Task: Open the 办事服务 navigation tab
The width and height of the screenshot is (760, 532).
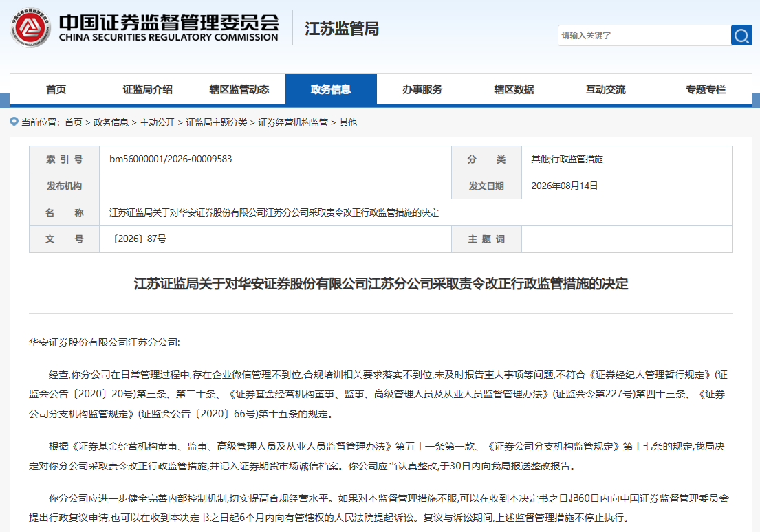Action: click(422, 89)
